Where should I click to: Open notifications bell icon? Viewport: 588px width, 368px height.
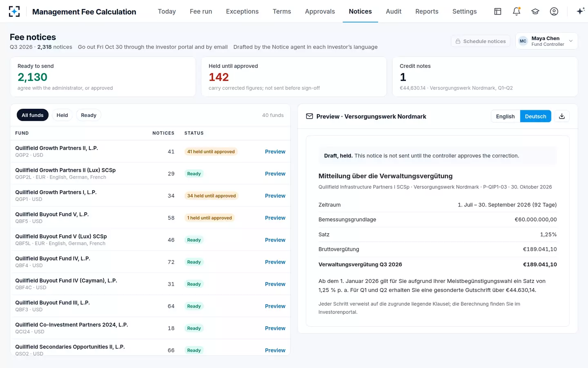click(x=517, y=11)
